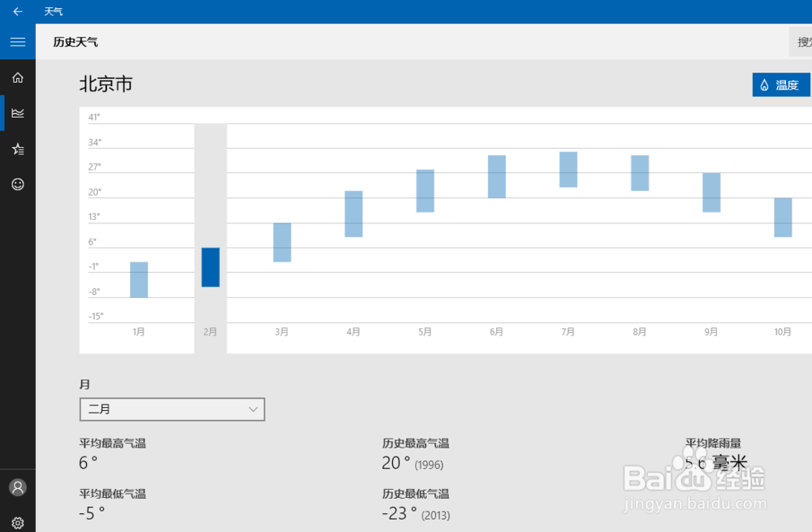Click the July temperature bar in chart
Viewport: 812px width, 532px height.
[x=567, y=169]
